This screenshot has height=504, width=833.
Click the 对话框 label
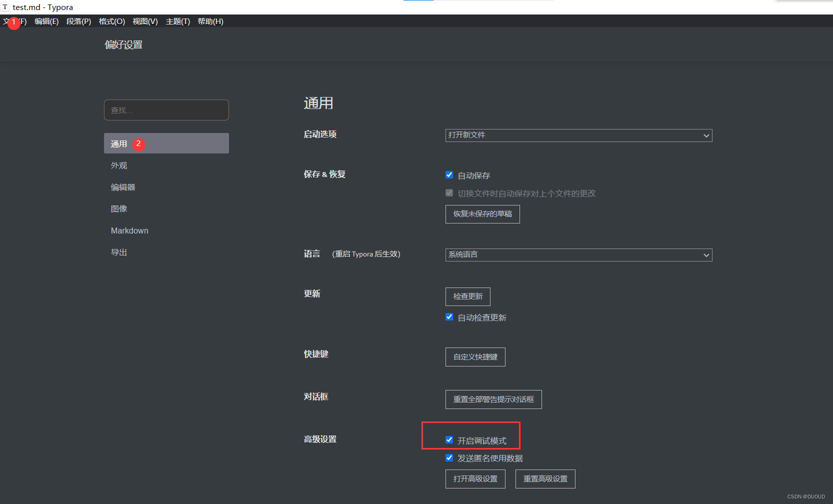click(x=316, y=396)
